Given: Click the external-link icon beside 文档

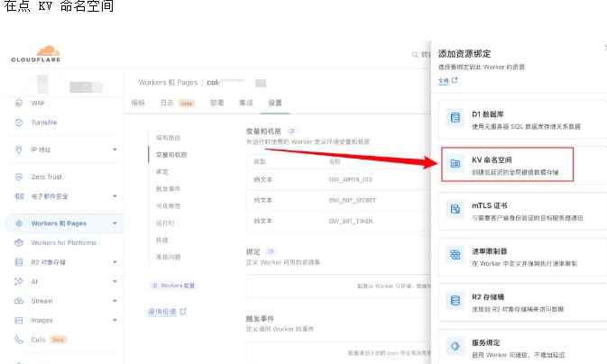Looking at the screenshot, I should point(455,80).
